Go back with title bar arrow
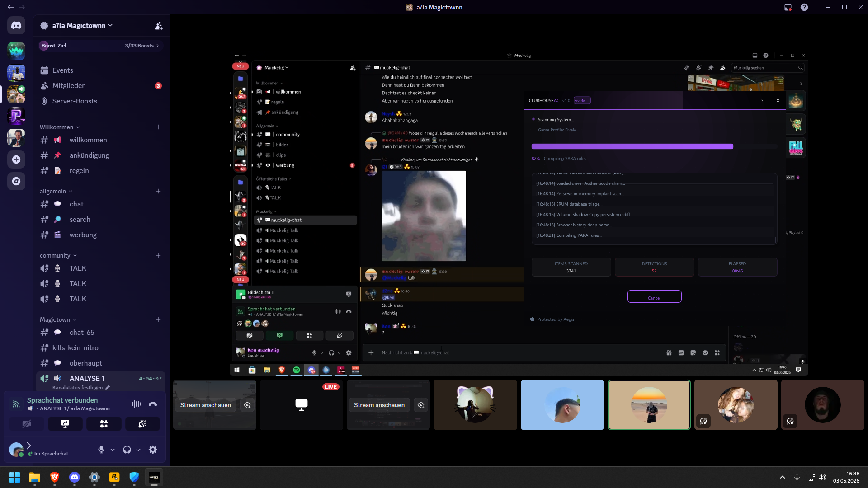Viewport: 868px width, 488px height. click(11, 7)
